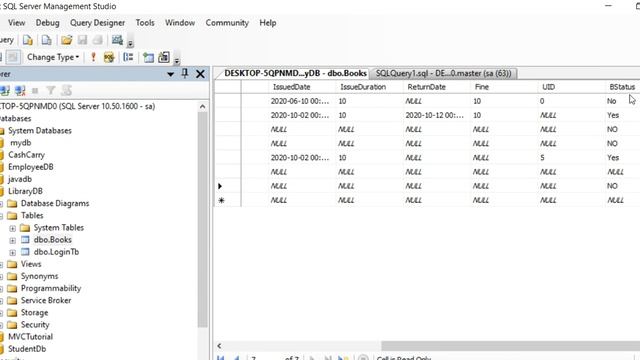
Task: Select the mydb database
Action: (x=20, y=143)
